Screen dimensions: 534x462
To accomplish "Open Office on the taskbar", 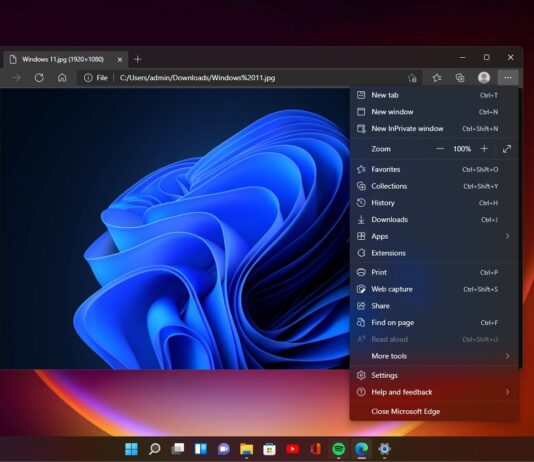I will (x=315, y=449).
